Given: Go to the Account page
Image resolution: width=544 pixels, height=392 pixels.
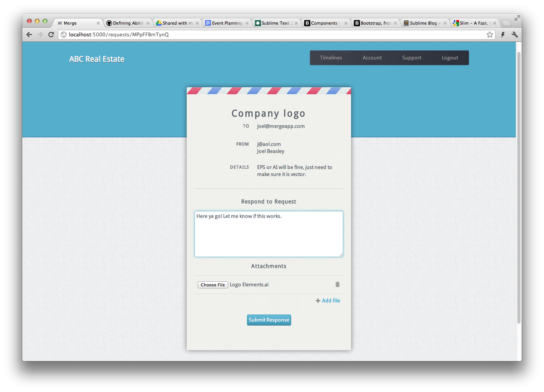Looking at the screenshot, I should [x=372, y=58].
